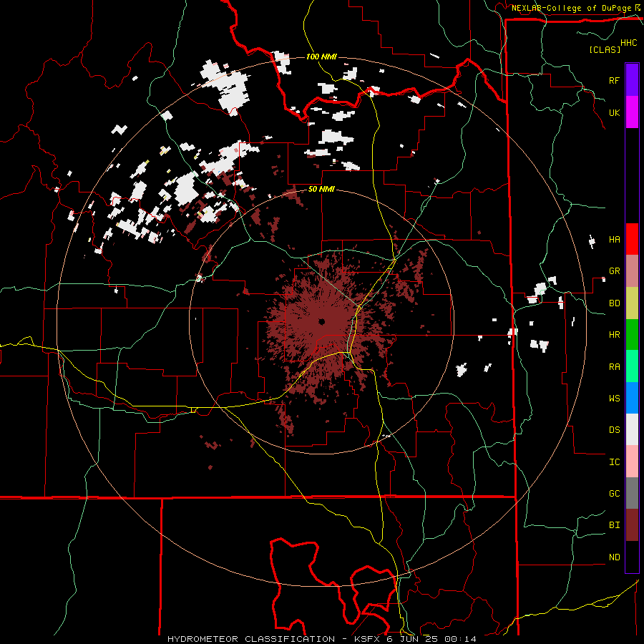Click the WS legend label
This screenshot has height=644, width=644.
[614, 398]
